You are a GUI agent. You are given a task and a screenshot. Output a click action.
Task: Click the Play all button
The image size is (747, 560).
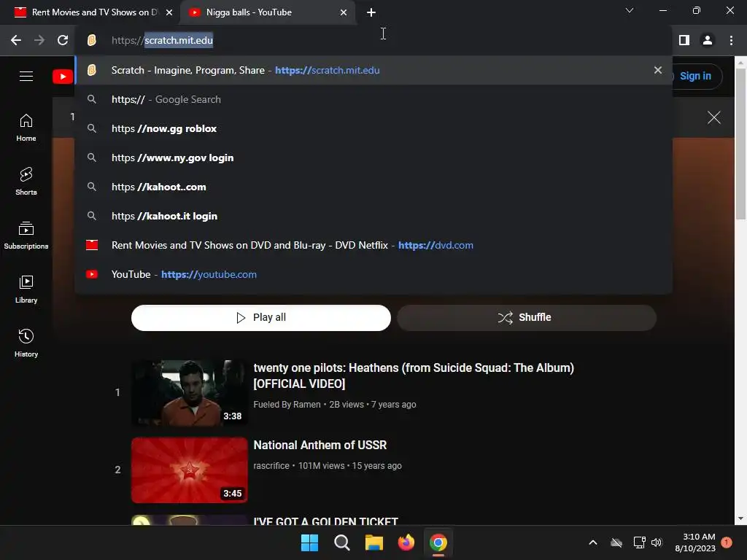pyautogui.click(x=261, y=318)
